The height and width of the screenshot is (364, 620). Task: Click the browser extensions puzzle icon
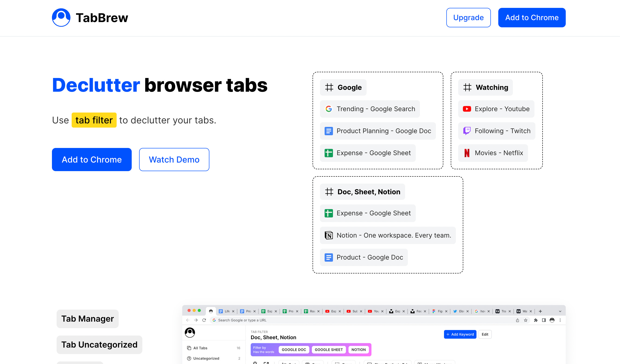[536, 320]
